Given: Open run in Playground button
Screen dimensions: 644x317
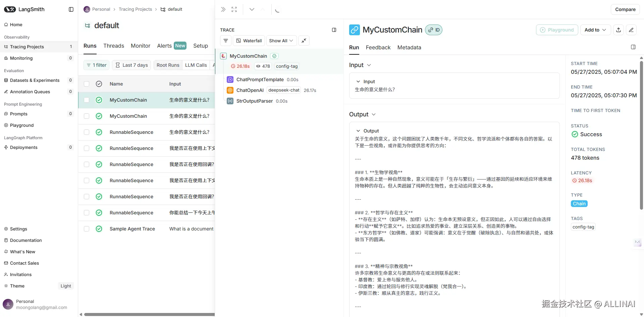Looking at the screenshot, I should 557,30.
